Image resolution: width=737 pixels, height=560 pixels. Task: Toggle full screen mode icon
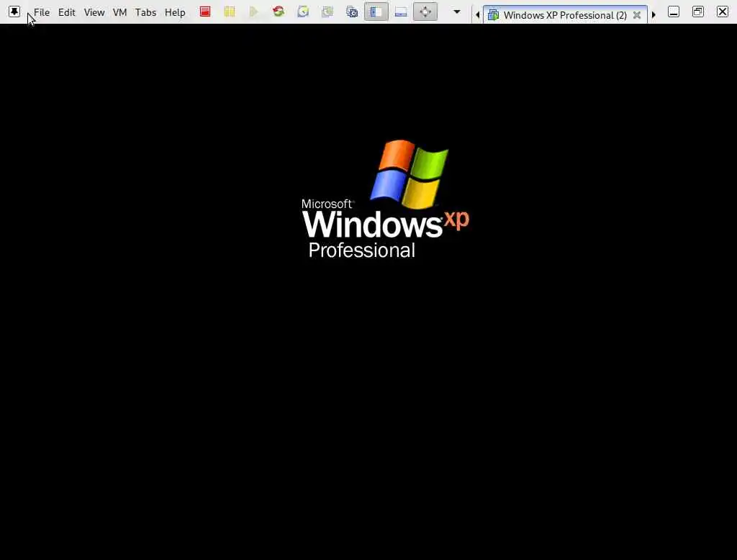[425, 12]
